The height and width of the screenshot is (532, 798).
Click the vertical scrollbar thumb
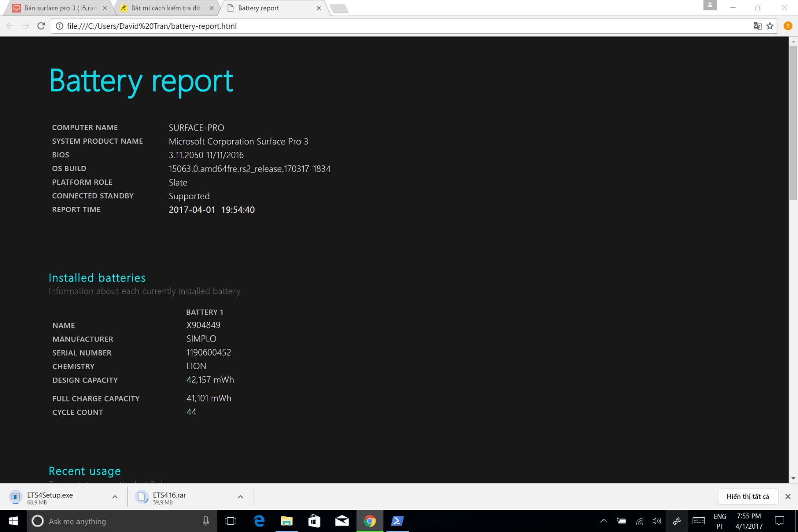[x=793, y=123]
